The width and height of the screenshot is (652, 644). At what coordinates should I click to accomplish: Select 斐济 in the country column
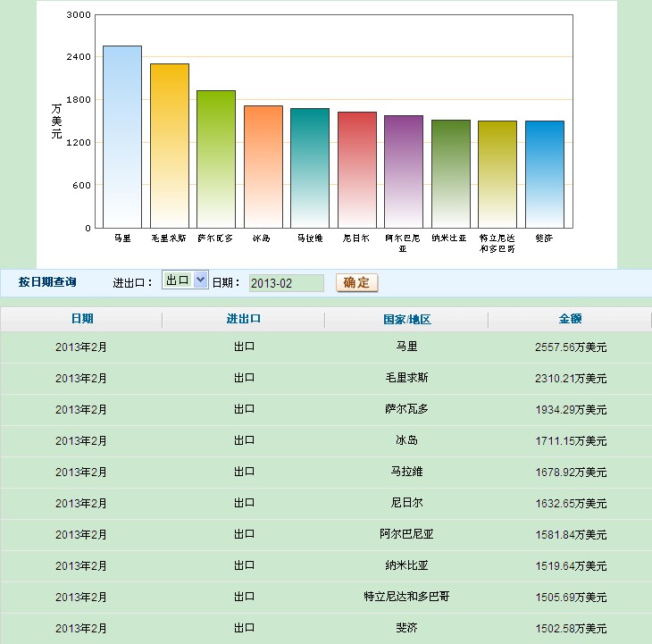click(406, 627)
